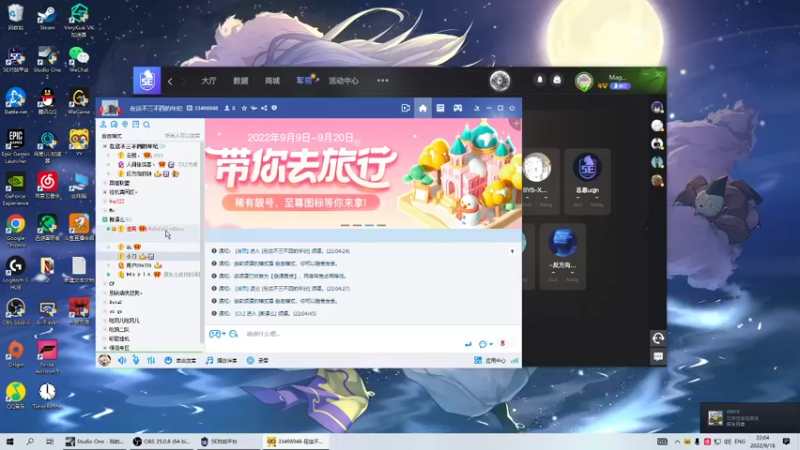The image size is (800, 450).
Task: Open Steam from the desktop
Action: click(x=47, y=18)
